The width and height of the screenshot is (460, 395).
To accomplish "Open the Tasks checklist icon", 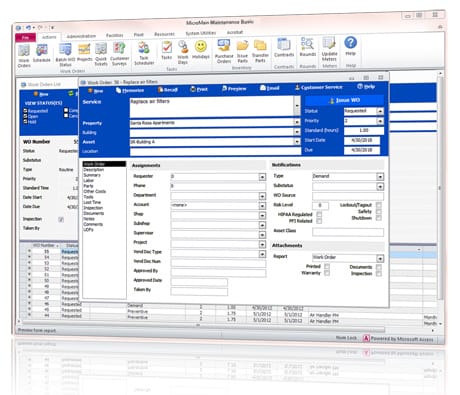I will click(x=167, y=51).
